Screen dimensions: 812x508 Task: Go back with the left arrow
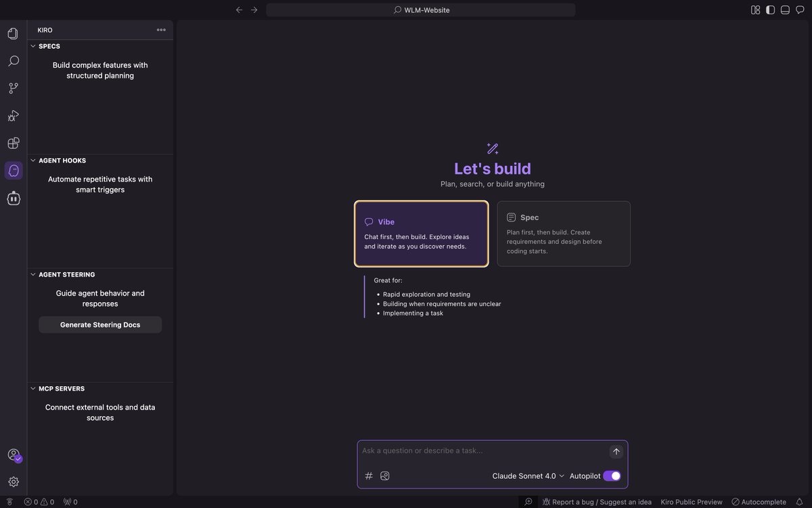[x=239, y=9]
